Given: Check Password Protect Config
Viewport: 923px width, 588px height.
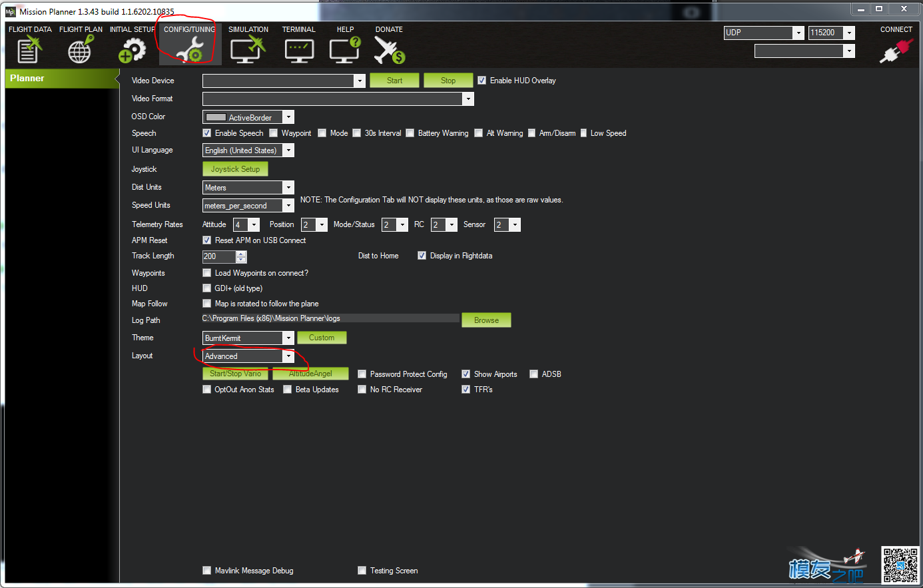Looking at the screenshot, I should [362, 374].
